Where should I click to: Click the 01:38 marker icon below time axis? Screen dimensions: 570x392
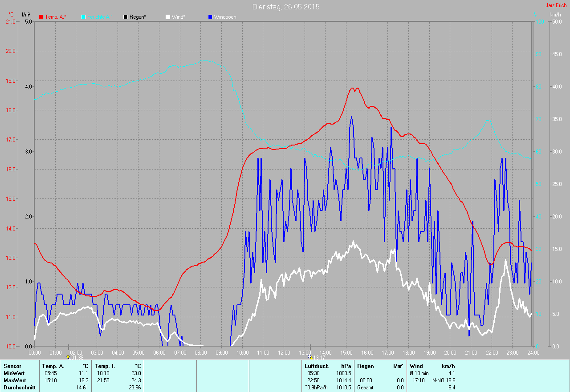click(x=68, y=357)
